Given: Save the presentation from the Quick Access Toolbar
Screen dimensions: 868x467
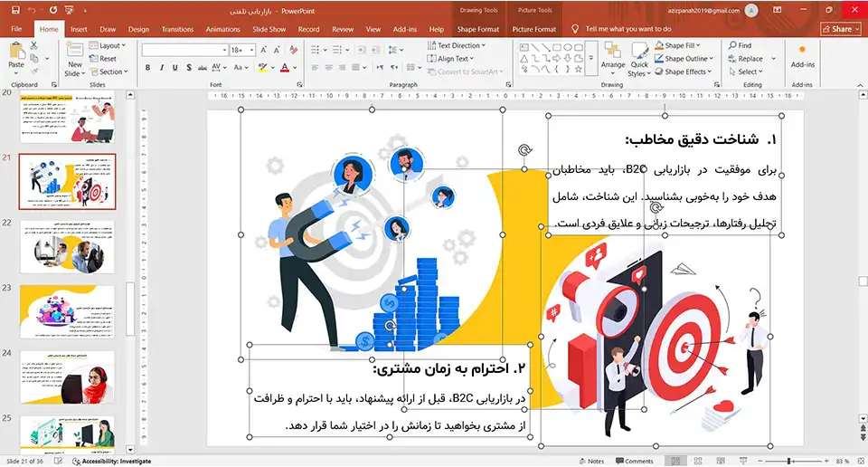Looking at the screenshot, I should (x=15, y=11).
